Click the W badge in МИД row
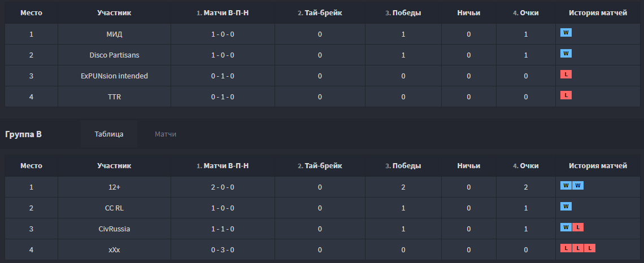 [565, 32]
